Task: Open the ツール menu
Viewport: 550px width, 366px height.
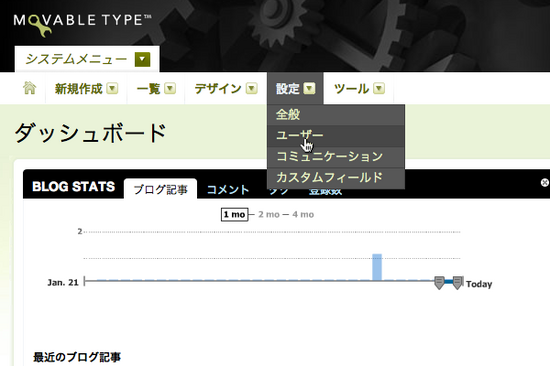Action: pyautogui.click(x=351, y=89)
